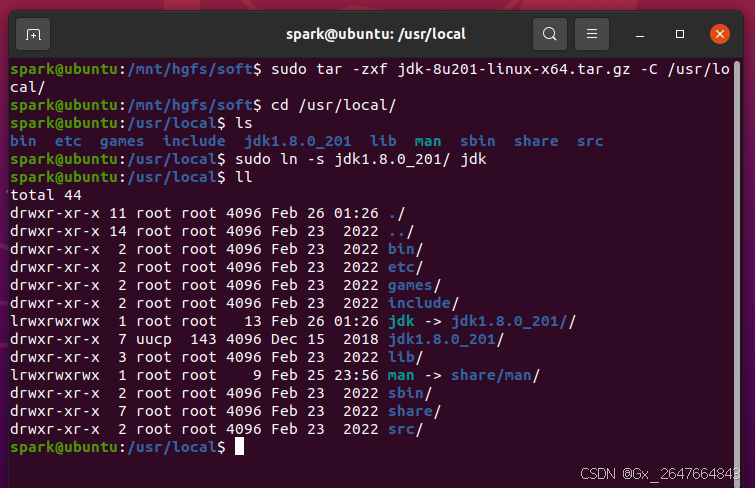Click the cursor at the final prompt
755x488 pixels.
tap(239, 447)
